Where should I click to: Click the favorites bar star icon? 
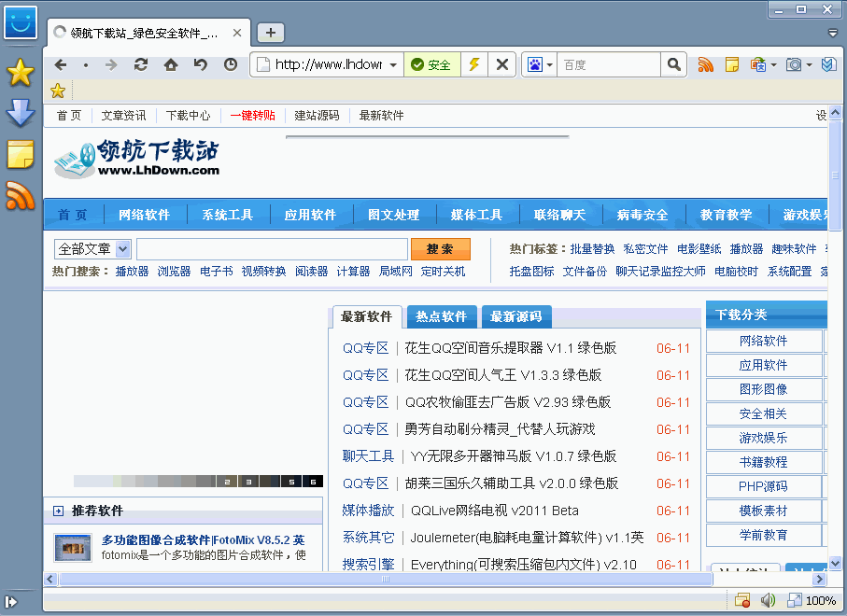coord(58,91)
